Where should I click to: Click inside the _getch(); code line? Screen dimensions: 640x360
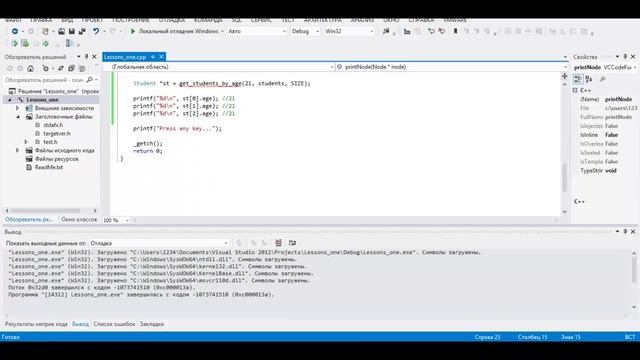pyautogui.click(x=148, y=144)
